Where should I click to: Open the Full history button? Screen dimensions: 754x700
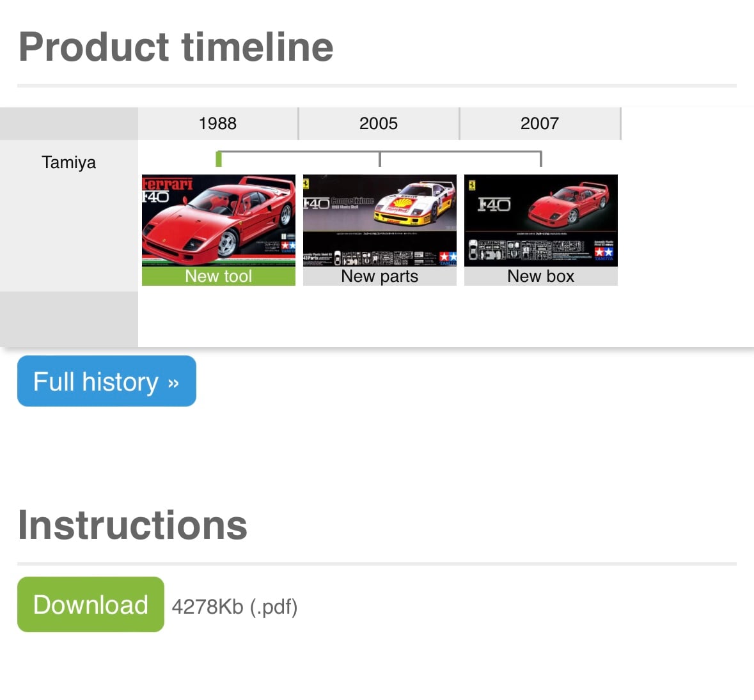pyautogui.click(x=107, y=381)
